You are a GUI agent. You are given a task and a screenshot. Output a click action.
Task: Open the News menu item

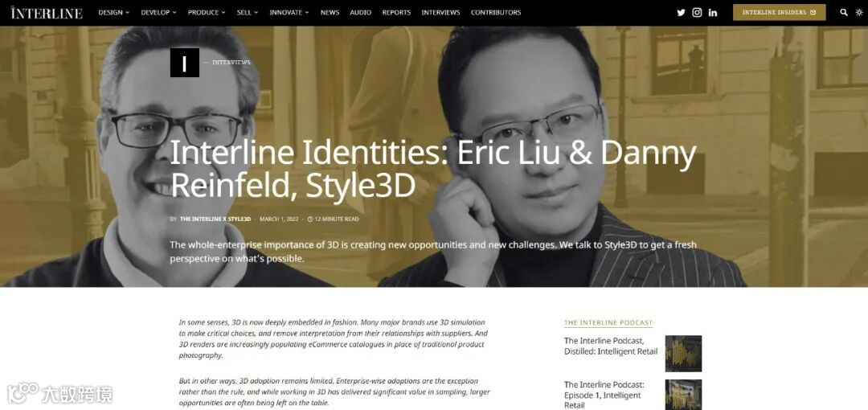[x=330, y=12]
